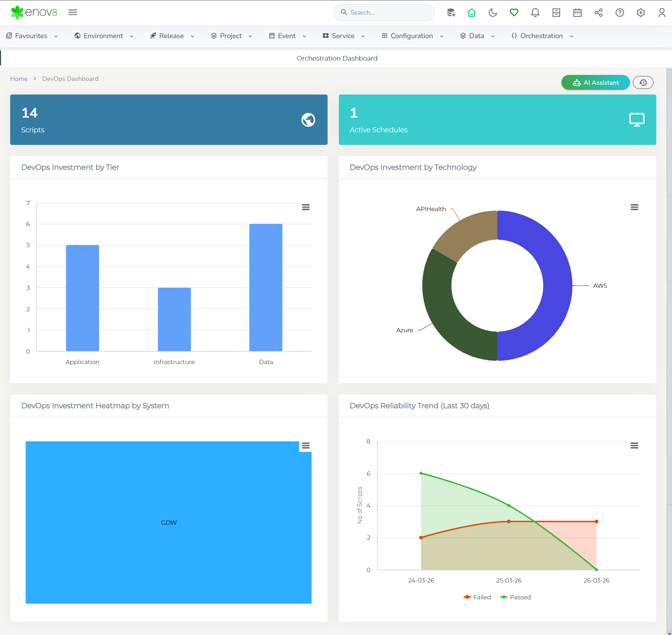Open help question mark icon
This screenshot has width=672, height=635.
pos(619,13)
